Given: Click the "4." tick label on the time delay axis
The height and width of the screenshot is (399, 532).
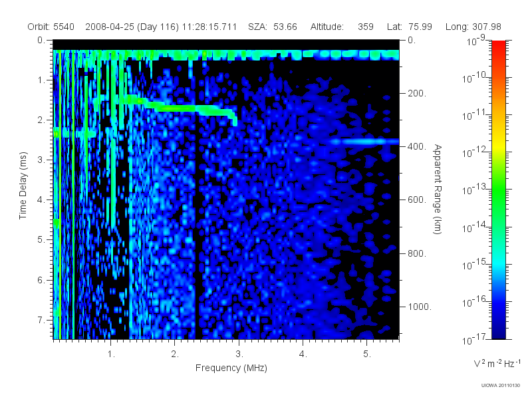Looking at the screenshot, I should point(41,200).
